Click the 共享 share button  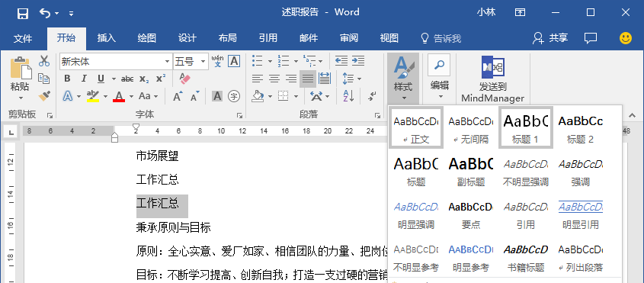(550, 38)
